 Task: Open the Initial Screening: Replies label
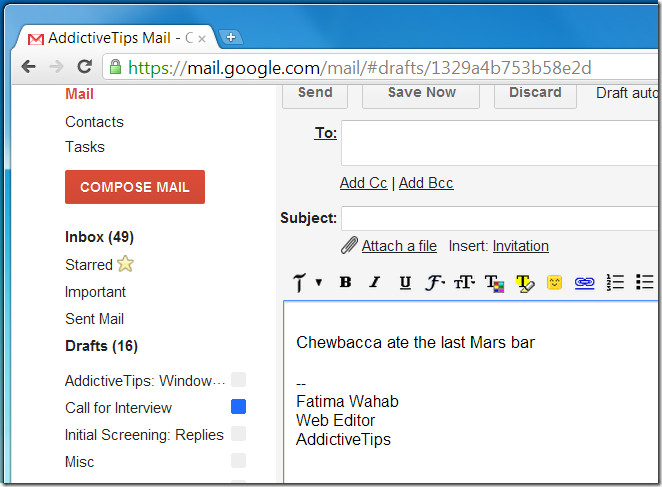144,435
